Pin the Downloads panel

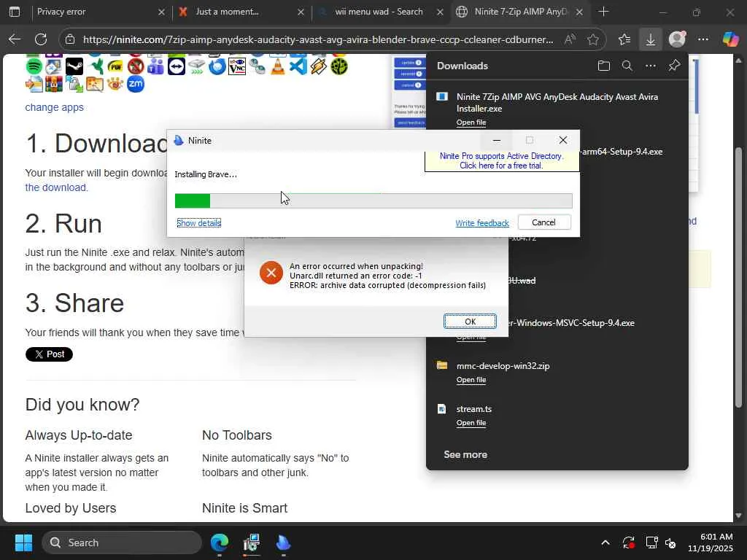click(674, 66)
